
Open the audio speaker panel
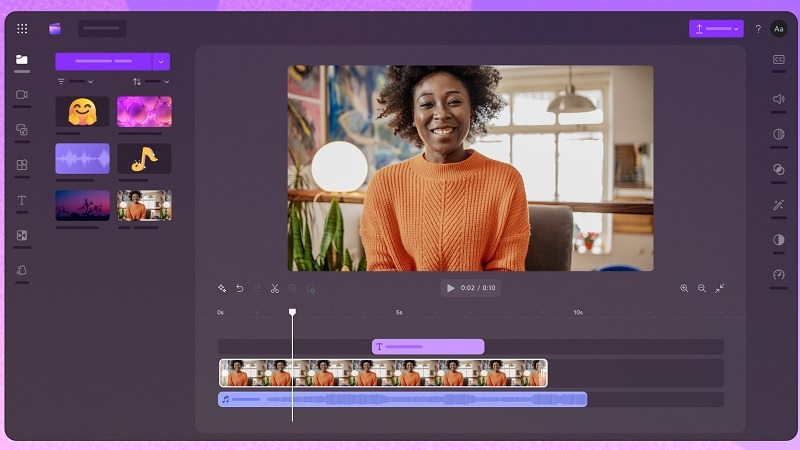click(779, 99)
